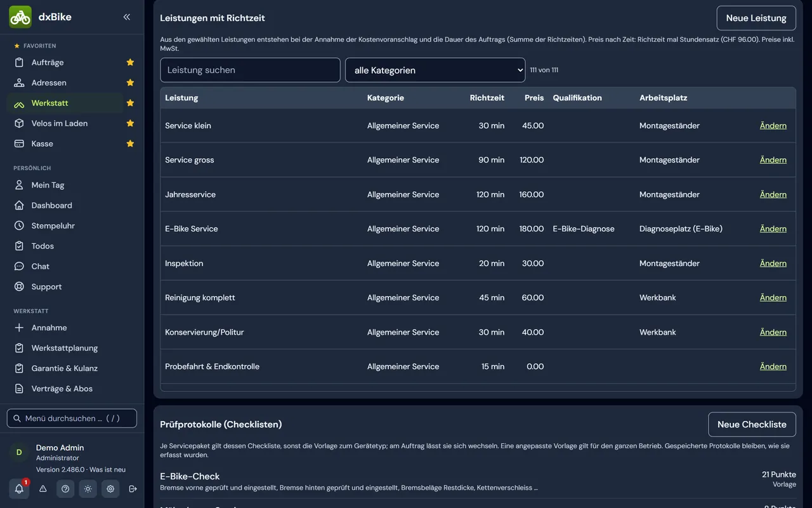The width and height of the screenshot is (812, 508).
Task: Toggle light/dark theme with the sun icon
Action: [x=88, y=489]
